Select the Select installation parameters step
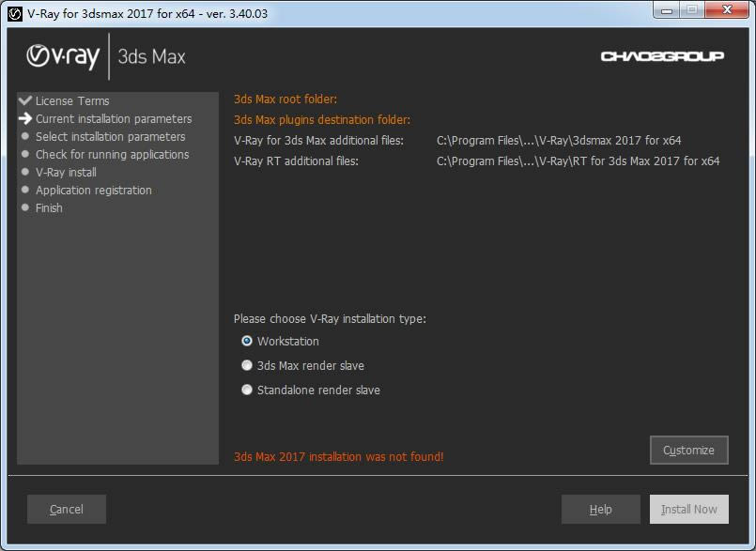 point(111,136)
